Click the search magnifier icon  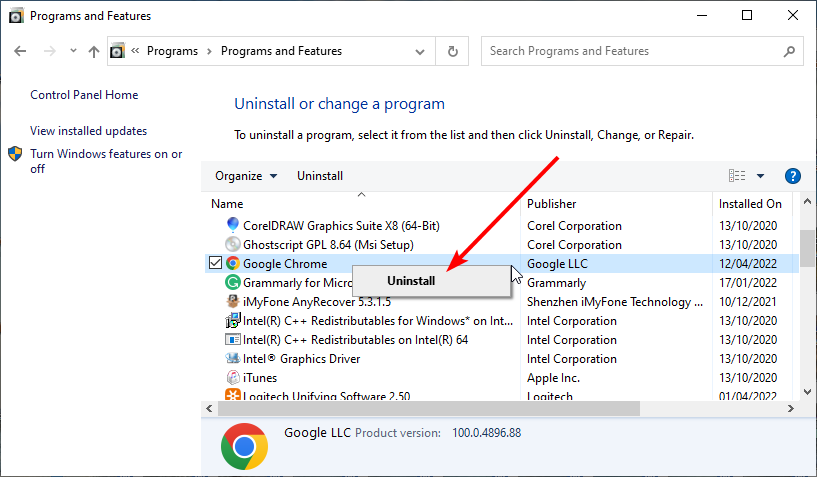(789, 51)
